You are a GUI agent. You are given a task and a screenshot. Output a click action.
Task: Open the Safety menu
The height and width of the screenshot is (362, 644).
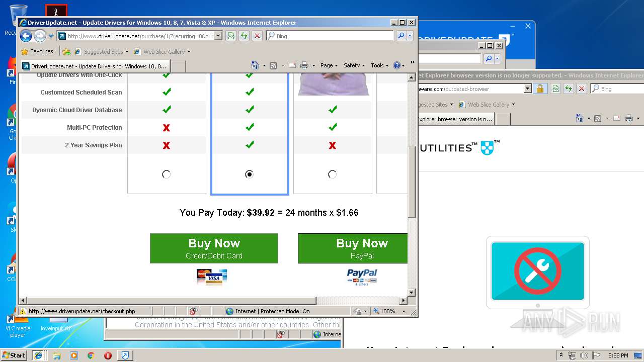(354, 65)
